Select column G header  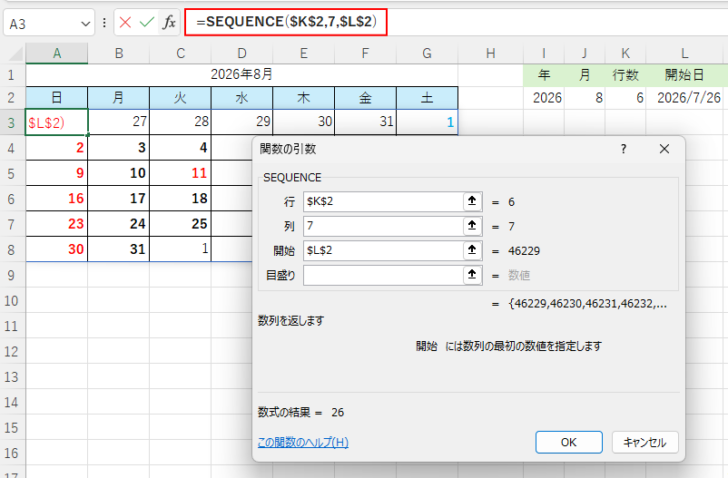point(427,53)
